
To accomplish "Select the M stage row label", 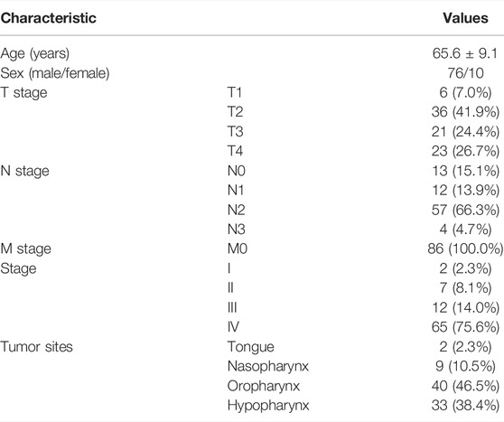I will click(25, 249).
